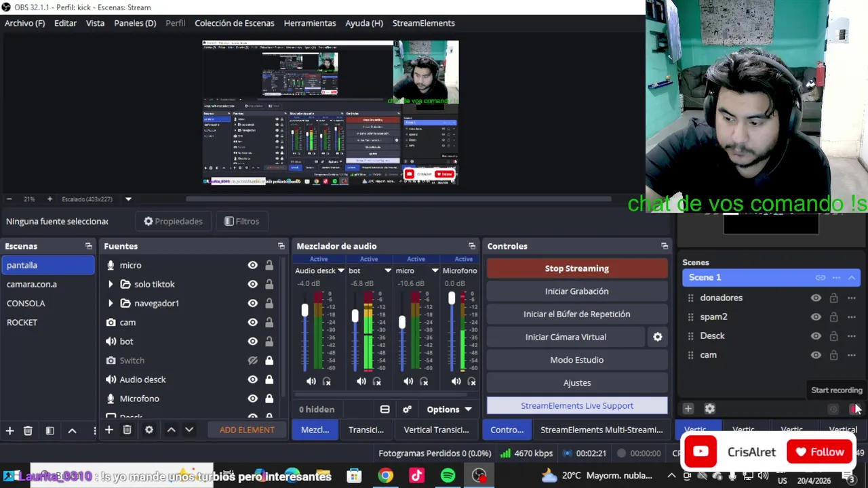Viewport: 868px width, 488px height.
Task: Undock the Mezclador de audio panel
Action: tap(472, 246)
